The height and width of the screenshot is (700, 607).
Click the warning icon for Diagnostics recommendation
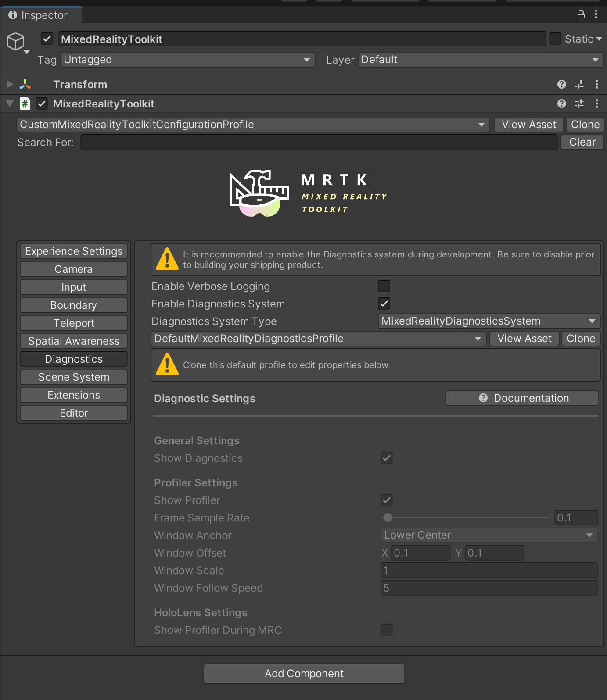[x=167, y=259]
